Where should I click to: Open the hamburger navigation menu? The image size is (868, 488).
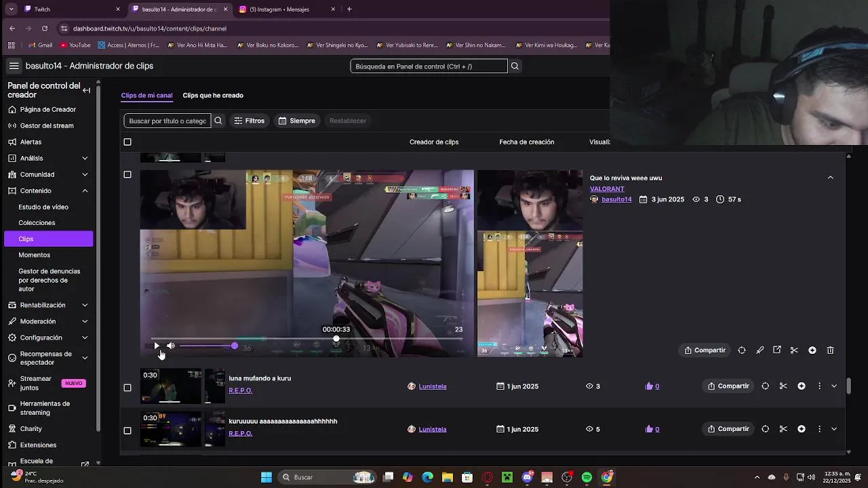(14, 66)
